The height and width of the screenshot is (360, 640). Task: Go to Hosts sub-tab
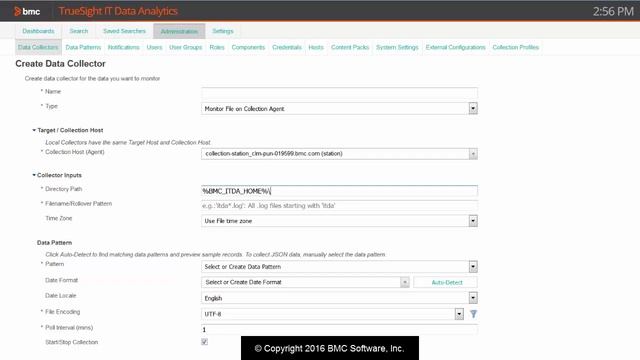(x=316, y=47)
